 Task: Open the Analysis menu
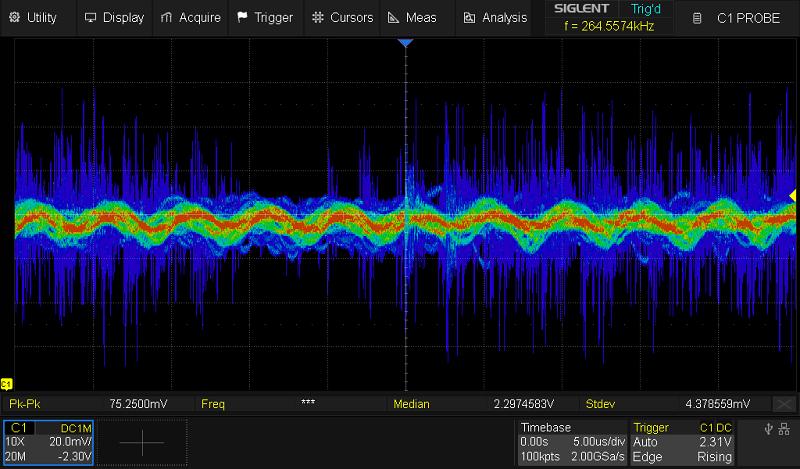[495, 17]
